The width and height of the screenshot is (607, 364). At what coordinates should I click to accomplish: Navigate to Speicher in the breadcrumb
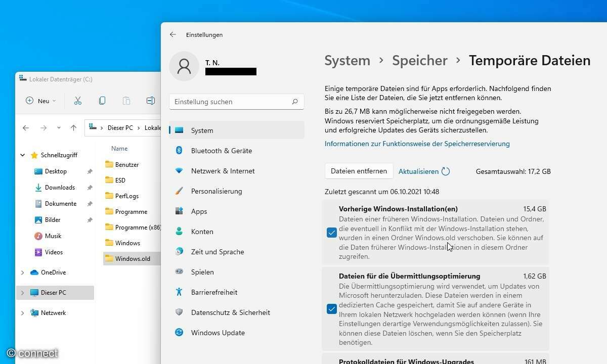coord(420,60)
